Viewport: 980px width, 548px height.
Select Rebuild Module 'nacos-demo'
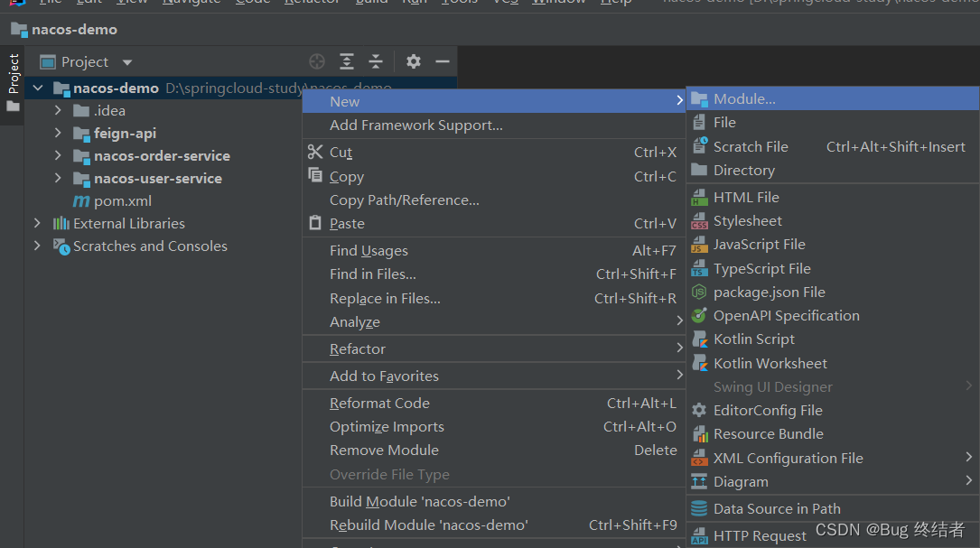494,525
